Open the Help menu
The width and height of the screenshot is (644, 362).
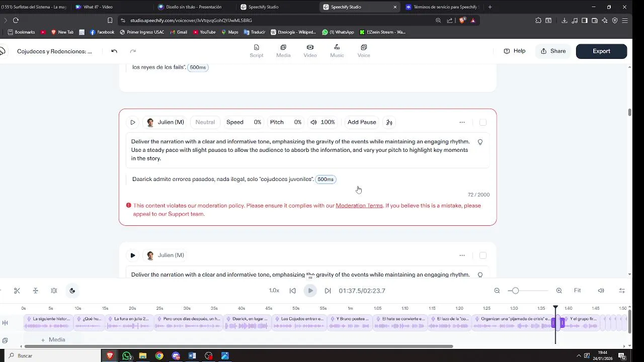(515, 51)
